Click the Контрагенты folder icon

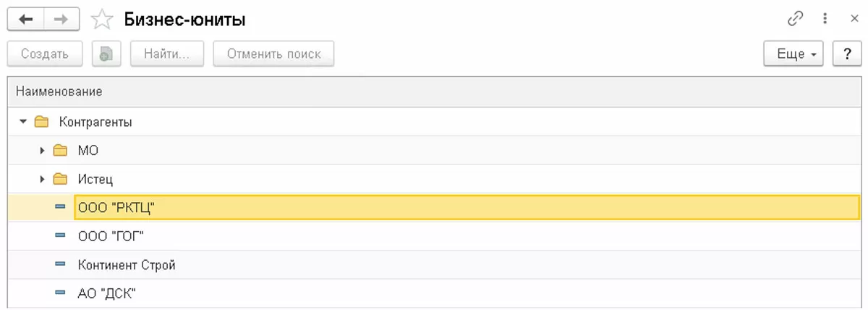click(41, 122)
